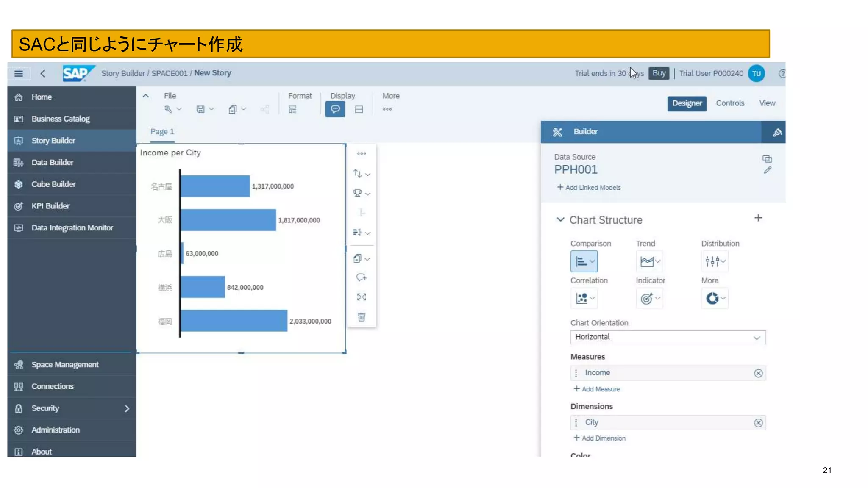The width and height of the screenshot is (868, 488).
Task: Open Data Builder from sidebar
Action: point(52,163)
